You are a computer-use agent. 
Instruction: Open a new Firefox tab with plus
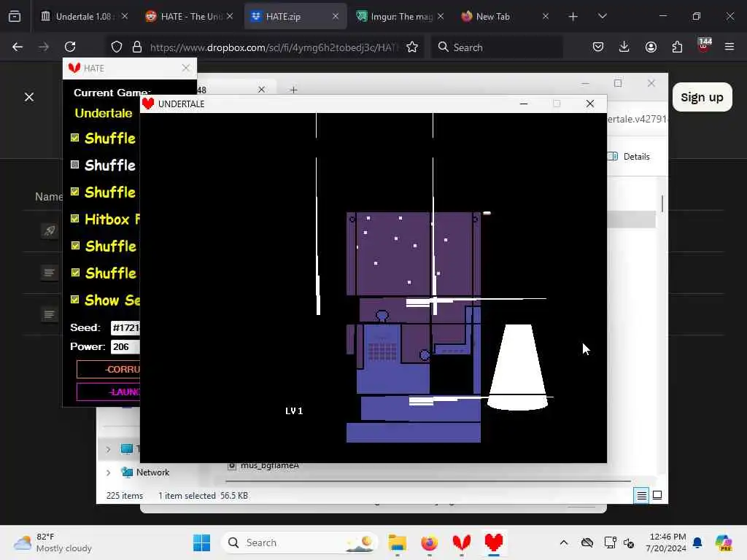[573, 16]
